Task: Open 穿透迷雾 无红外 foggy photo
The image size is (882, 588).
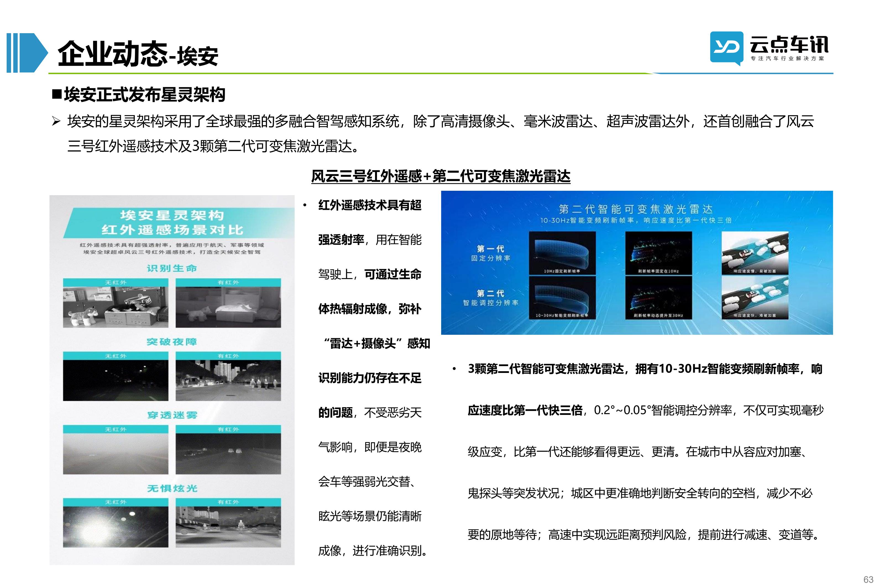Action: point(116,454)
